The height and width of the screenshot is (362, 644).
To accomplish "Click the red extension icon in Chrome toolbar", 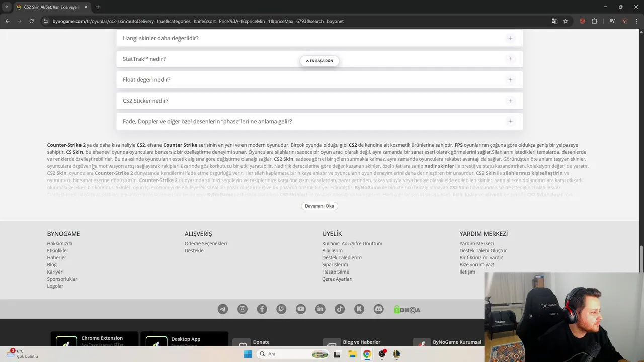I will 582,21.
